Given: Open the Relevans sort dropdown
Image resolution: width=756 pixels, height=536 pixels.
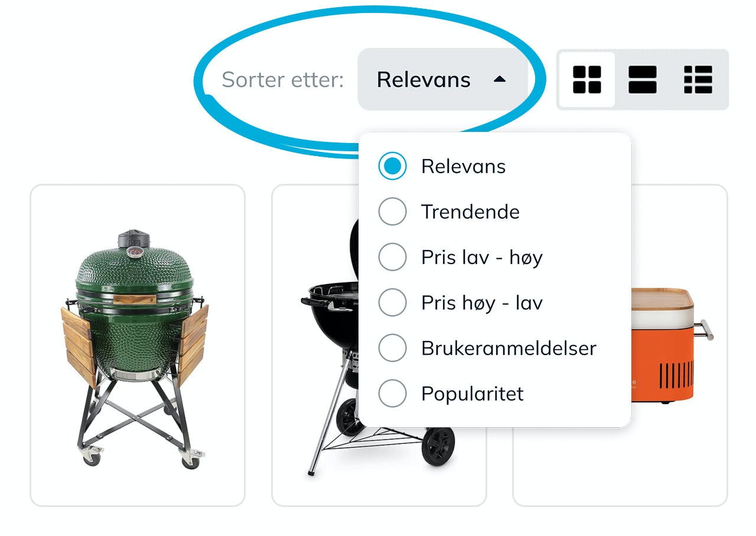Looking at the screenshot, I should 442,79.
